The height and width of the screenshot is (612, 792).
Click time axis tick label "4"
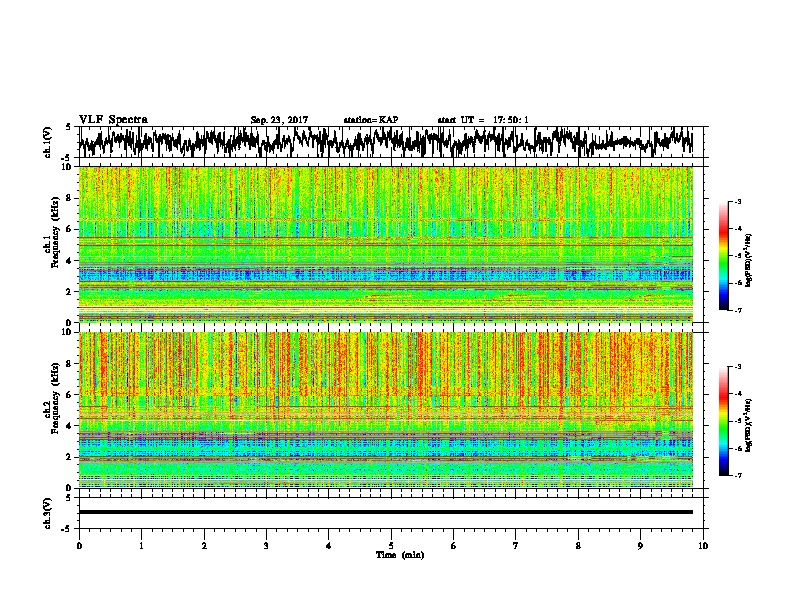329,546
